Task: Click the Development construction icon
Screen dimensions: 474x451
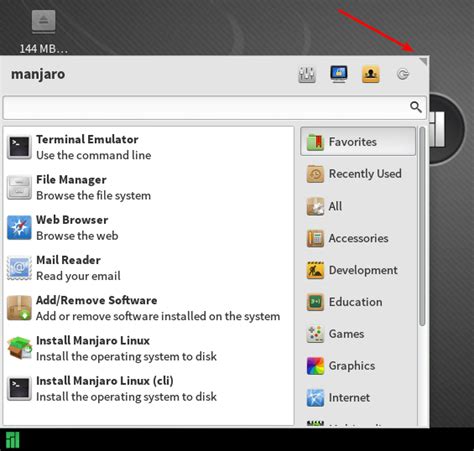Action: click(315, 270)
